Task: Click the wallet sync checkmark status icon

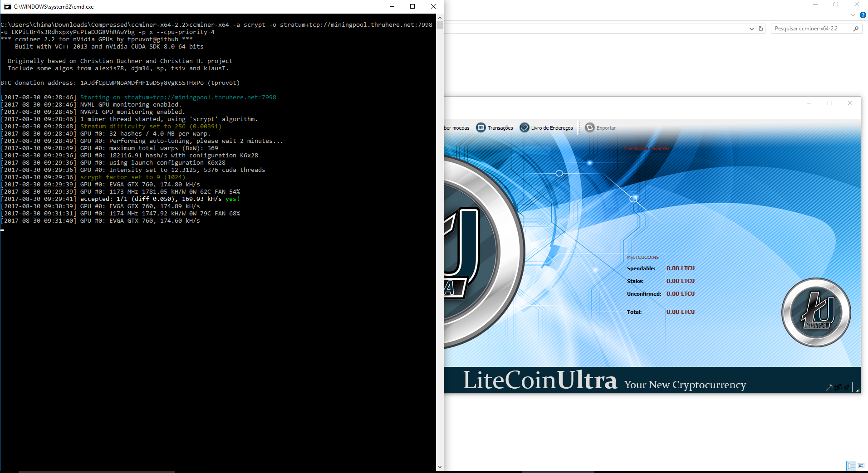Action: click(x=847, y=387)
